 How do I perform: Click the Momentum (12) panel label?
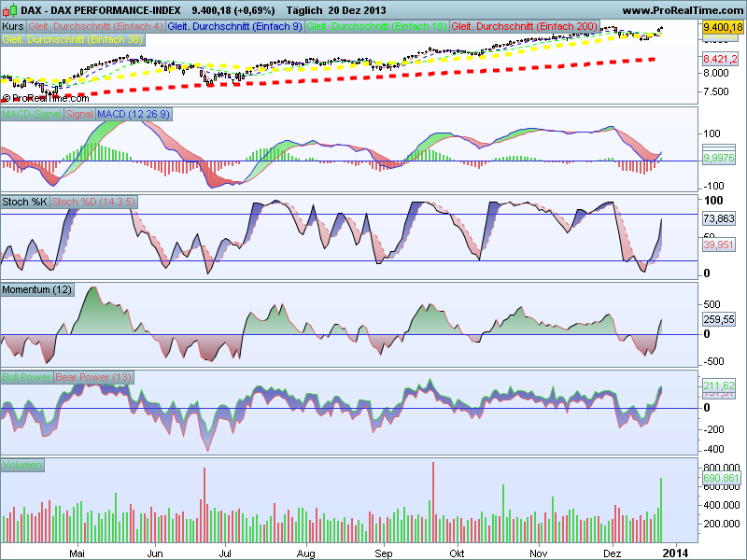36,289
